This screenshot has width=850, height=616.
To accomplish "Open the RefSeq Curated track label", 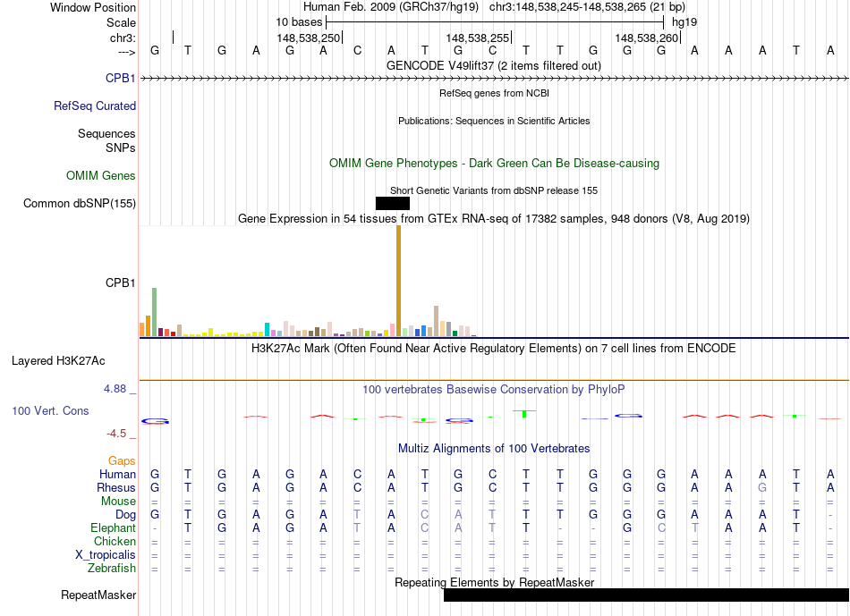I will [x=95, y=105].
